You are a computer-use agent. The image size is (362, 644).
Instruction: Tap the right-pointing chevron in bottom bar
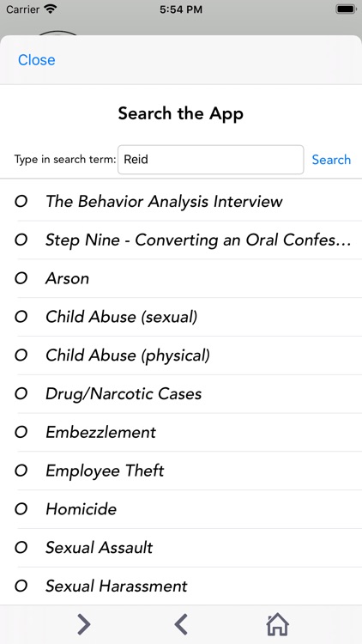coord(84,624)
